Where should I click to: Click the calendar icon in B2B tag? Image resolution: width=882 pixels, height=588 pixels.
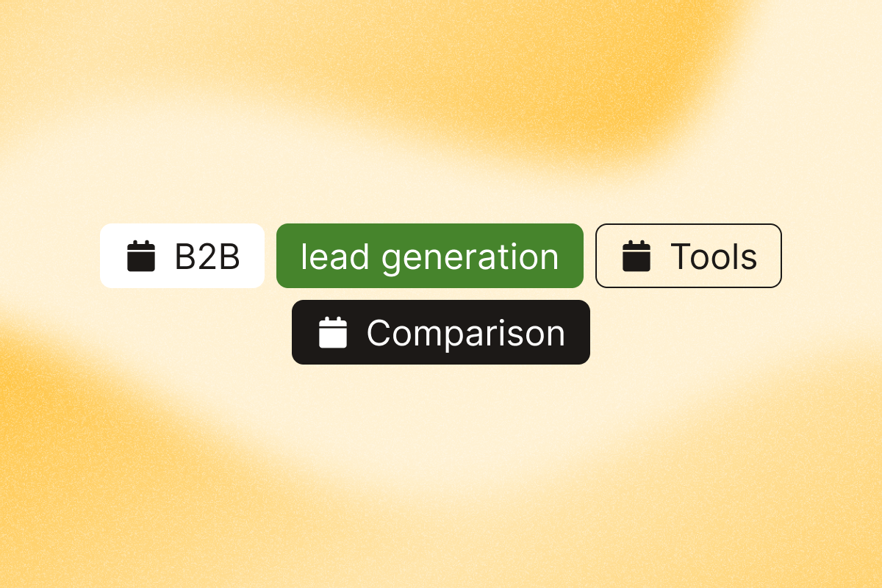[141, 257]
